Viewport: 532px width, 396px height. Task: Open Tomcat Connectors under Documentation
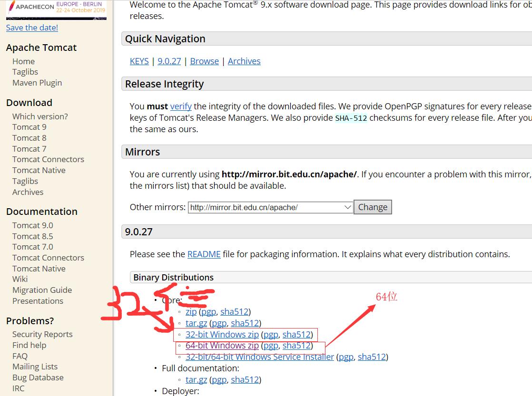[x=48, y=258]
